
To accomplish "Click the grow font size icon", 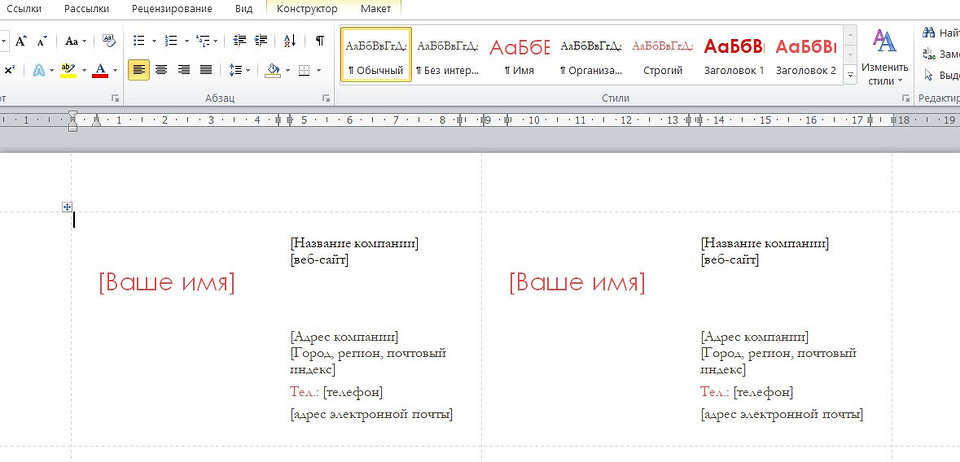I will pos(20,41).
